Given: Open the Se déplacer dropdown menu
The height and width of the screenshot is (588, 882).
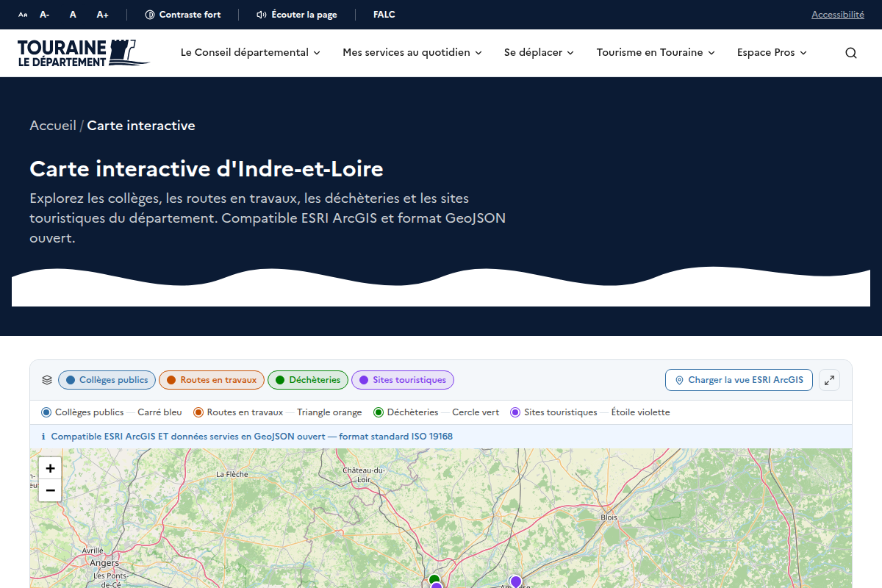Looking at the screenshot, I should (539, 52).
